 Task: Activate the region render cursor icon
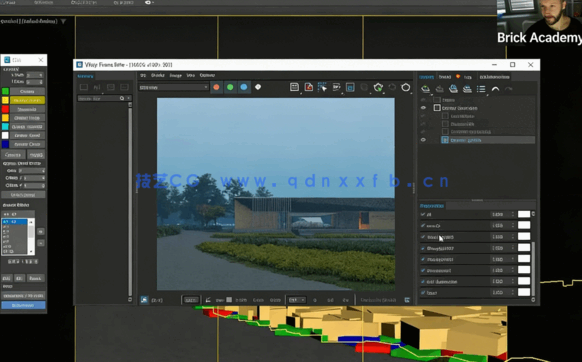[322, 87]
